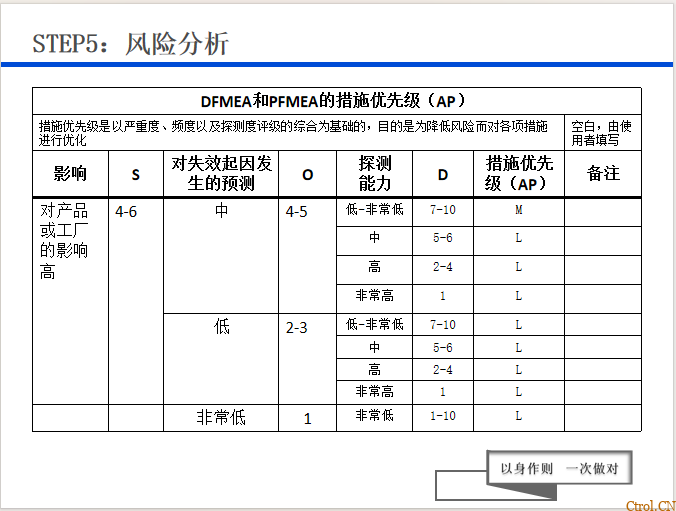
Task: Select the '影响' column header
Action: tap(70, 174)
